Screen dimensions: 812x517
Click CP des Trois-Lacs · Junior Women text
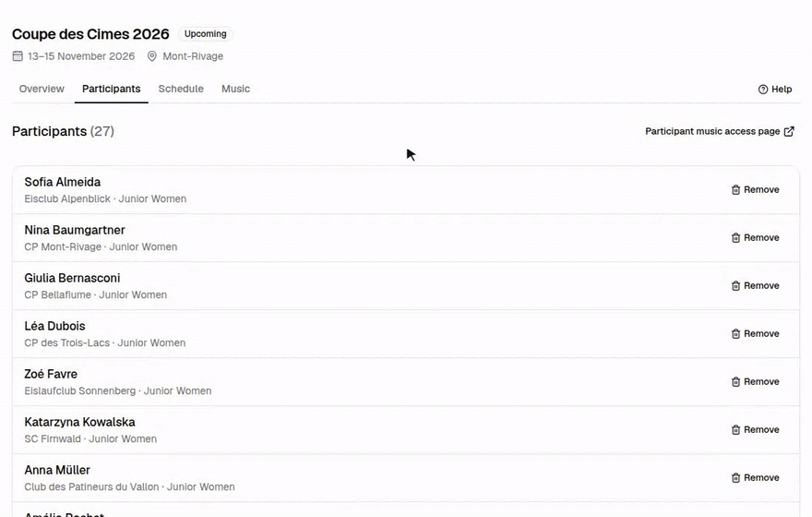click(104, 343)
